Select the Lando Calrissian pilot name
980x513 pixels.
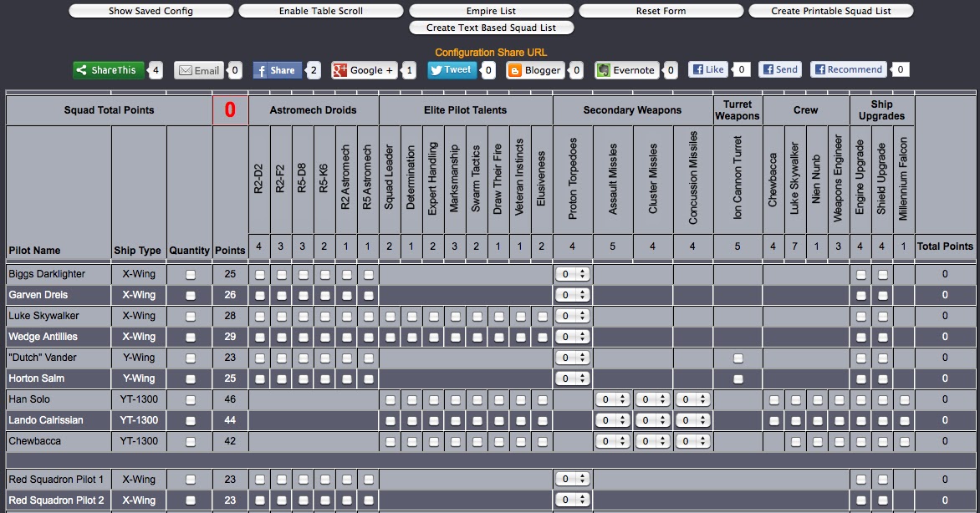click(46, 420)
